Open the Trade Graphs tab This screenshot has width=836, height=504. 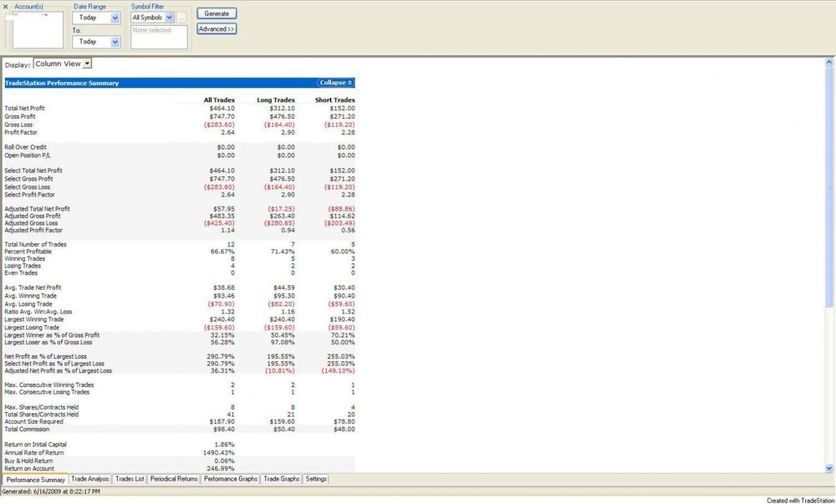point(282,479)
